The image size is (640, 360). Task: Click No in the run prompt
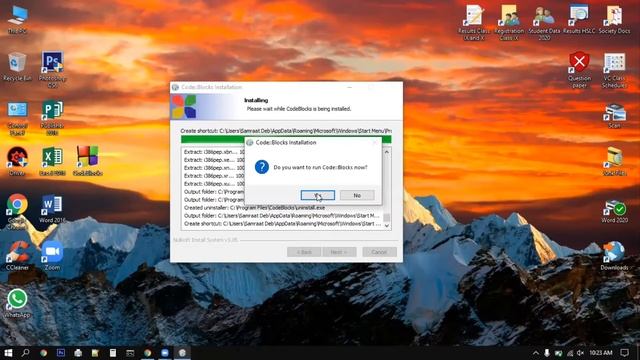[357, 196]
